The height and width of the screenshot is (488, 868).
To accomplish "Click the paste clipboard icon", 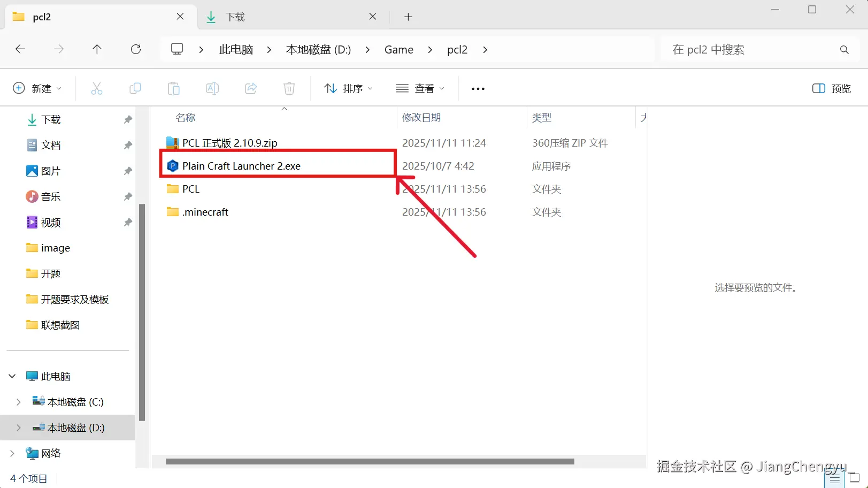I will coord(174,88).
